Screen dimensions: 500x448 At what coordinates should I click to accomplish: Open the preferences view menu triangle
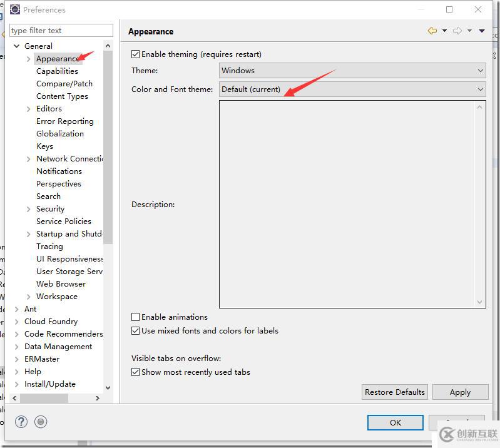[482, 31]
